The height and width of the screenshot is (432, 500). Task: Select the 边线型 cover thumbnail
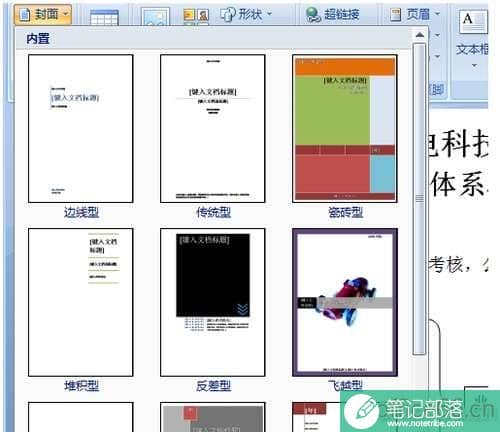(x=81, y=129)
